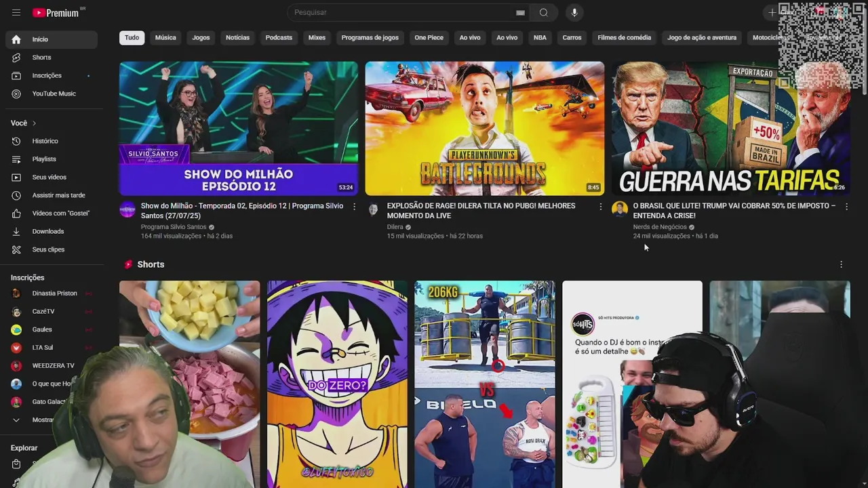This screenshot has height=488, width=868.
Task: Open CazéTV subscription
Action: click(52, 312)
